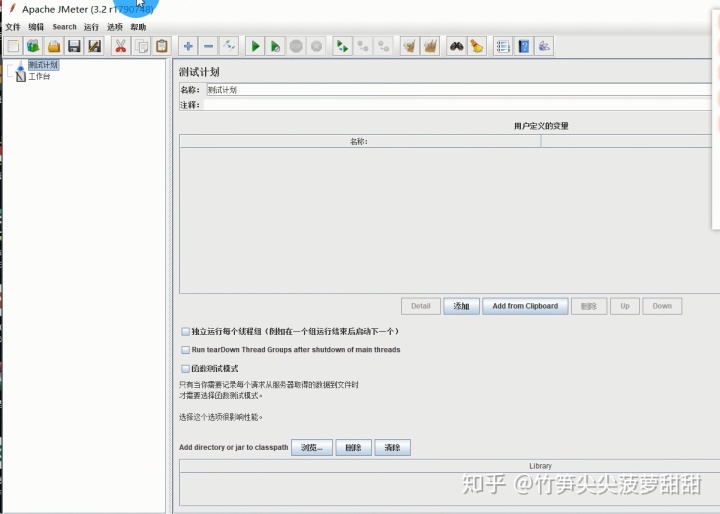Save the test plan with floppy icon
This screenshot has width=720, height=514.
(x=74, y=46)
